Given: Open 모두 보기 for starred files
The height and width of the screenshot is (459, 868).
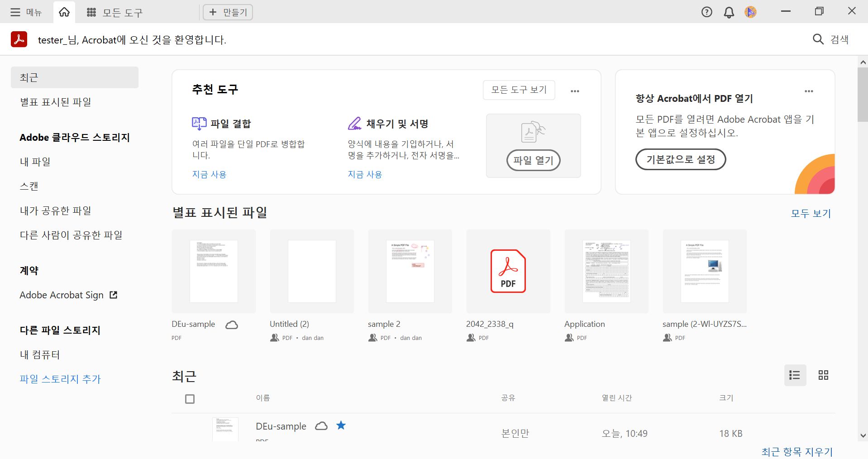Looking at the screenshot, I should (810, 213).
